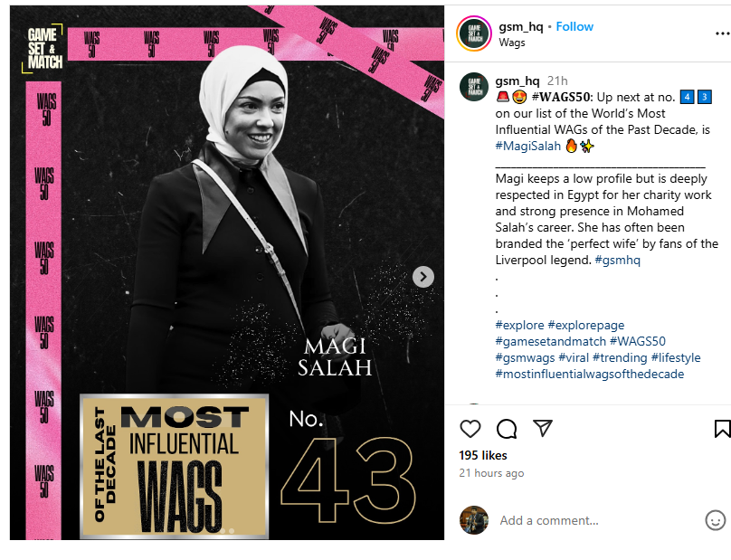Open the #MagiSalah hashtag
The height and width of the screenshot is (560, 731).
pyautogui.click(x=527, y=146)
